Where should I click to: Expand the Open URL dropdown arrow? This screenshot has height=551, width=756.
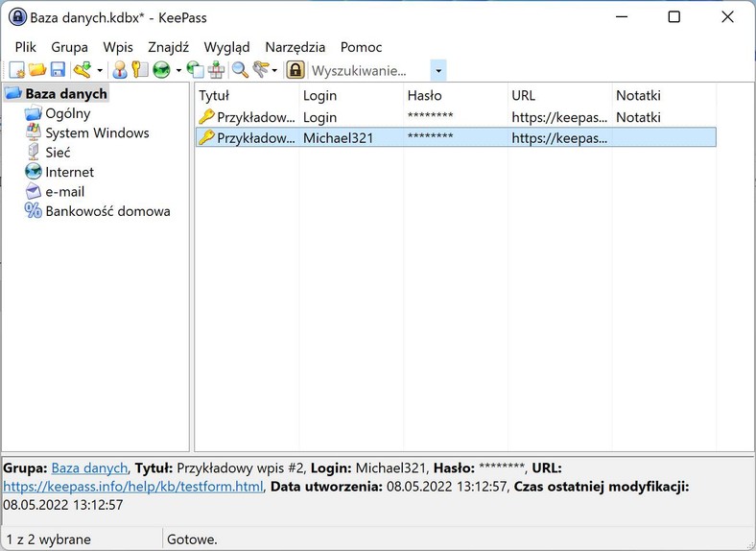pyautogui.click(x=177, y=70)
